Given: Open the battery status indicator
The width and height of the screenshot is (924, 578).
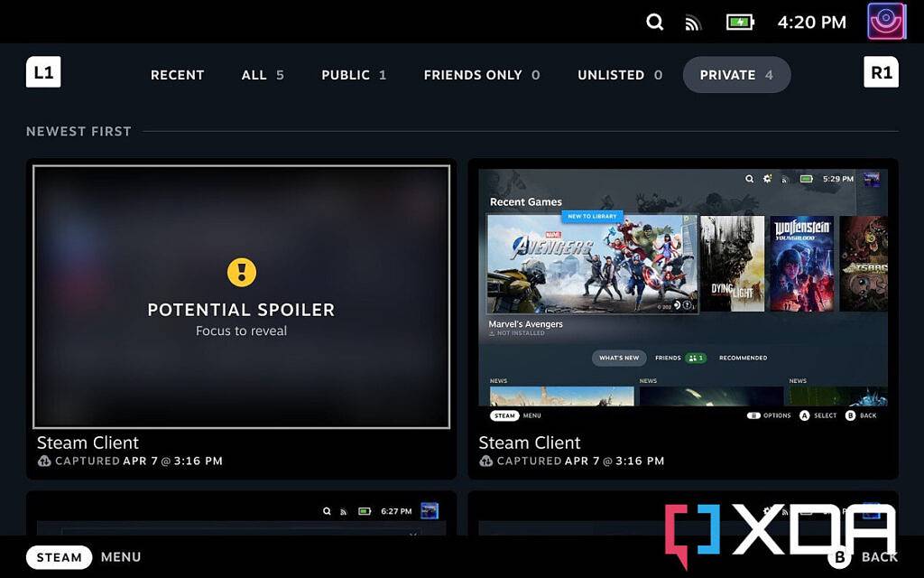Looking at the screenshot, I should [x=740, y=23].
